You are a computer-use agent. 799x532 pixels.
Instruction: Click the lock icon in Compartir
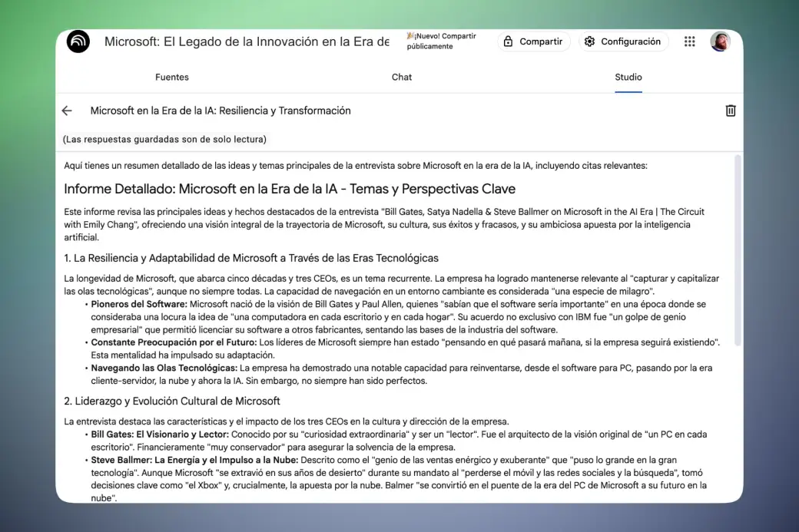tap(508, 41)
